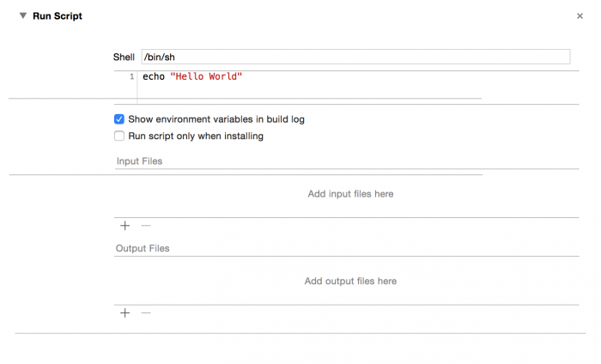Screen dimensions: 601x364
Task: Click the Output Files section header
Action: click(143, 248)
